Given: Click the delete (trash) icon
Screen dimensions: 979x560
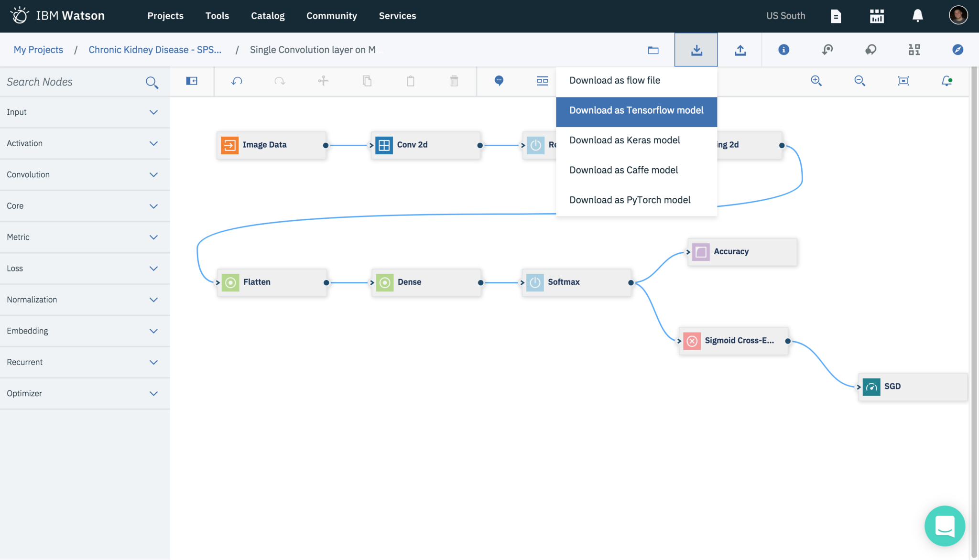Looking at the screenshot, I should [454, 81].
